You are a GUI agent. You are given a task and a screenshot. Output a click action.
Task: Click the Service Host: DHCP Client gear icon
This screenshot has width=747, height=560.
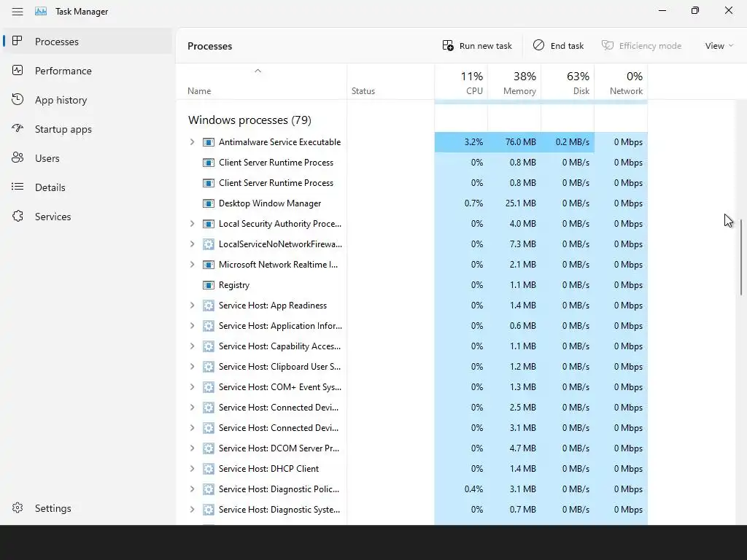click(x=208, y=469)
